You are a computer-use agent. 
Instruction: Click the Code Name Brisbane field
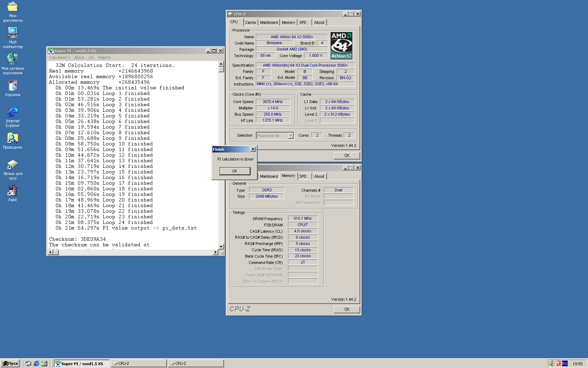274,43
